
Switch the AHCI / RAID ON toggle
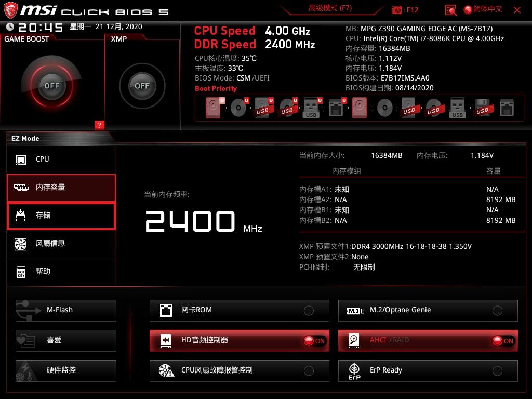[x=503, y=341]
